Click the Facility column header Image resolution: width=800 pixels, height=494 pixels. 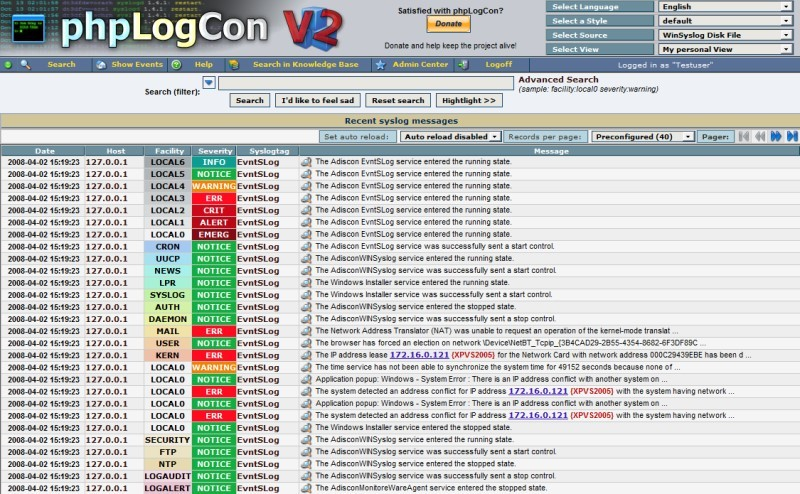[169, 151]
